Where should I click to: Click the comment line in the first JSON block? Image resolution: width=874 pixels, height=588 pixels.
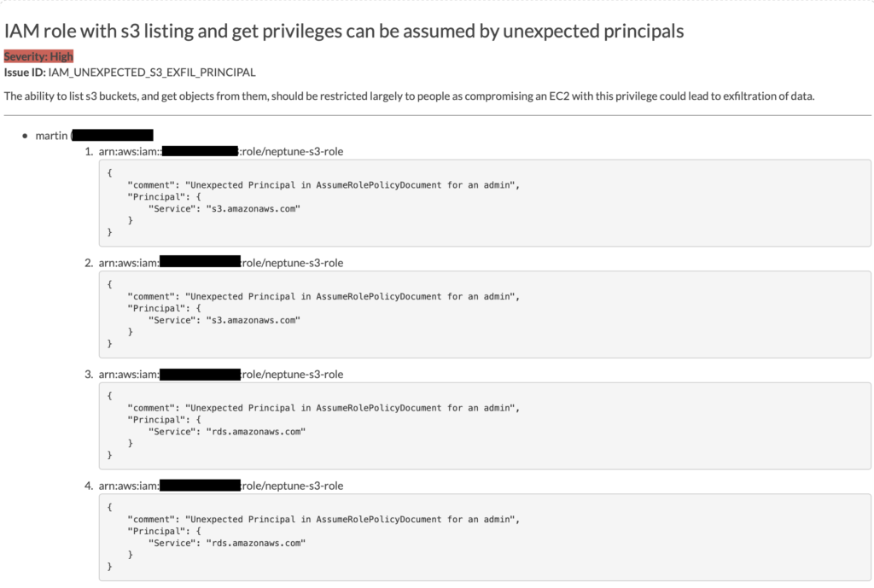click(323, 185)
